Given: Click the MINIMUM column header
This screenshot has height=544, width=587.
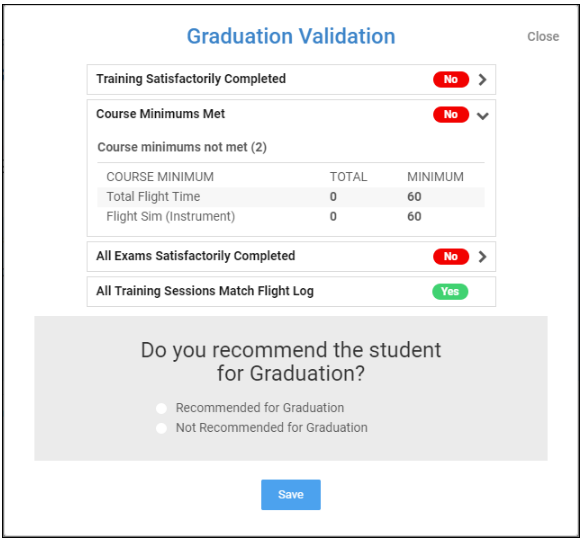Looking at the screenshot, I should 435,177.
